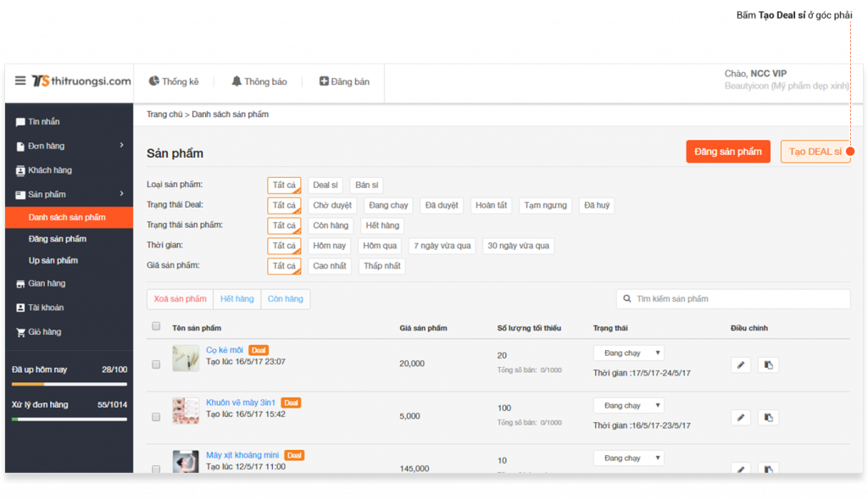The width and height of the screenshot is (868, 500).
Task: Click Còn hàng bulk action button
Action: pos(285,299)
